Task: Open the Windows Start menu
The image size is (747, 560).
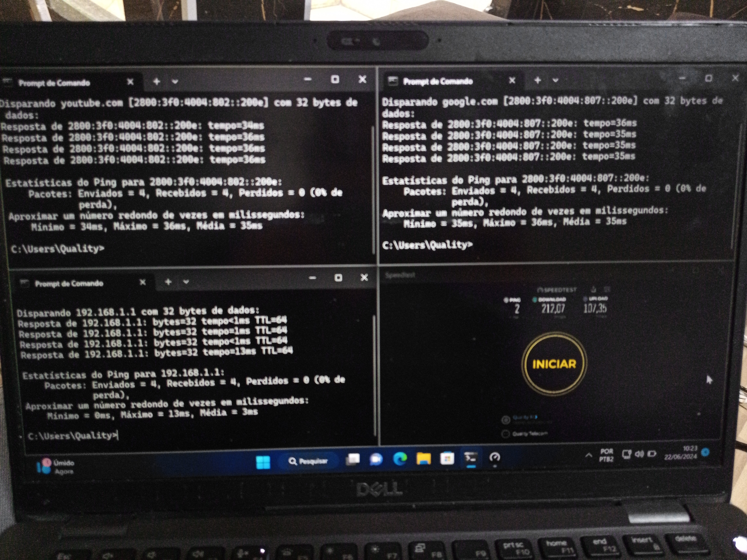Action: pos(263,462)
